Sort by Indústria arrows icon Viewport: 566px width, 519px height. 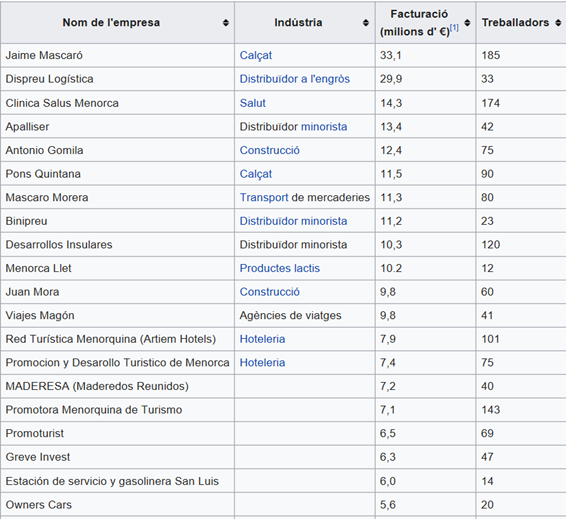pyautogui.click(x=366, y=23)
